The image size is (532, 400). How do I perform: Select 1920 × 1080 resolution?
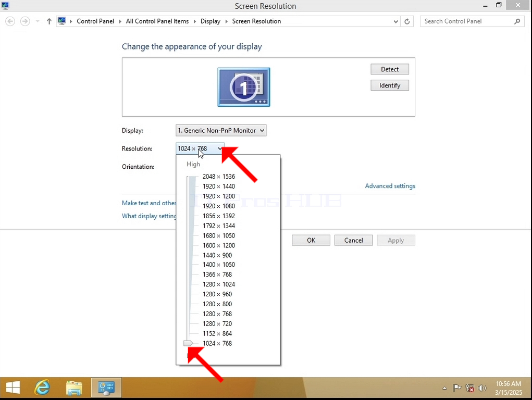point(219,206)
